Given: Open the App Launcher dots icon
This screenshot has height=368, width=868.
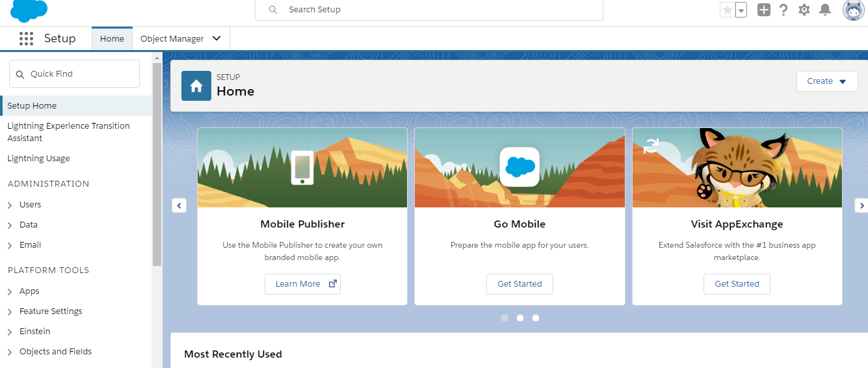Looking at the screenshot, I should (26, 38).
